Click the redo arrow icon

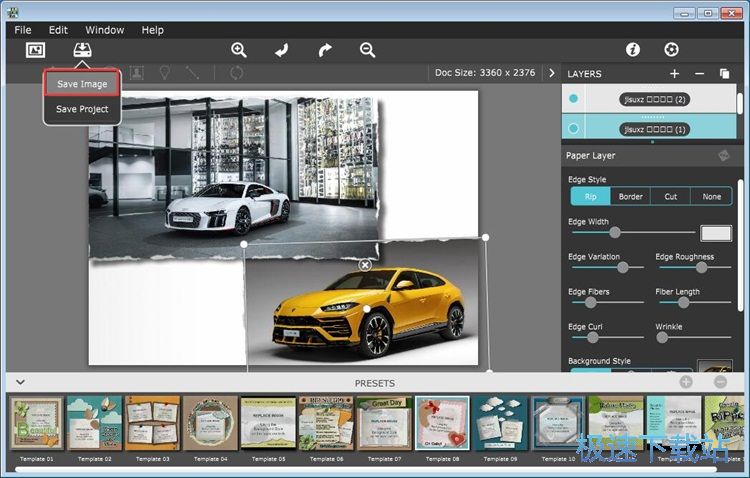pos(325,50)
